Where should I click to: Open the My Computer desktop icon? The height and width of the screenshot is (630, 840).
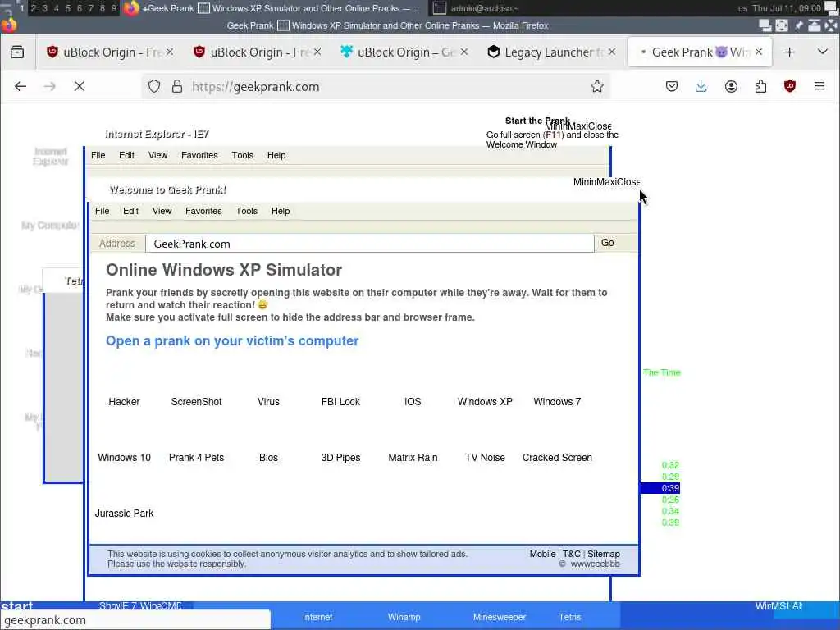pos(50,226)
